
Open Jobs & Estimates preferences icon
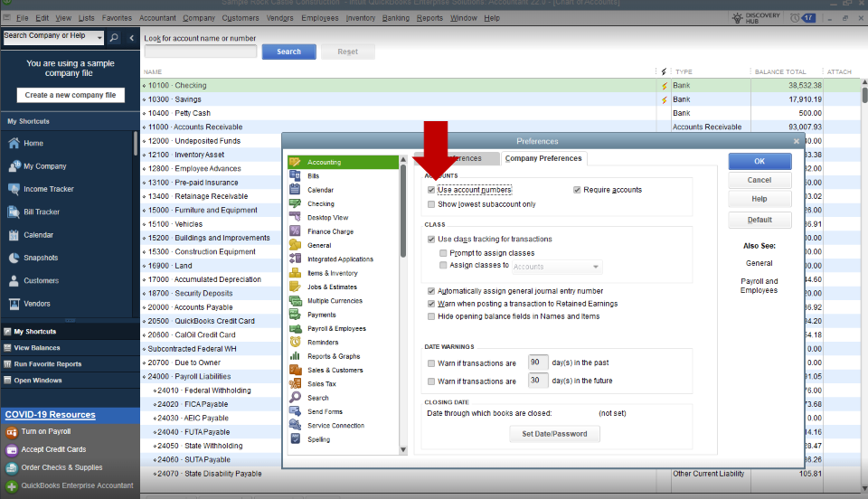point(295,287)
